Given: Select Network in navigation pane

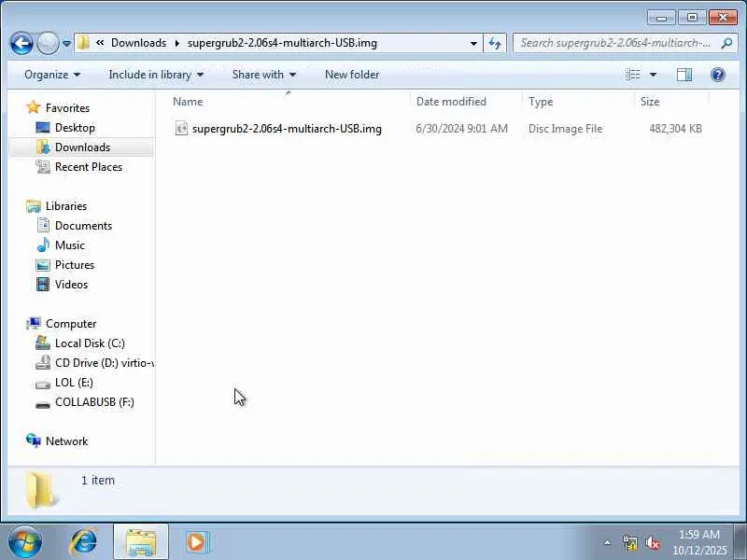Looking at the screenshot, I should tap(66, 441).
